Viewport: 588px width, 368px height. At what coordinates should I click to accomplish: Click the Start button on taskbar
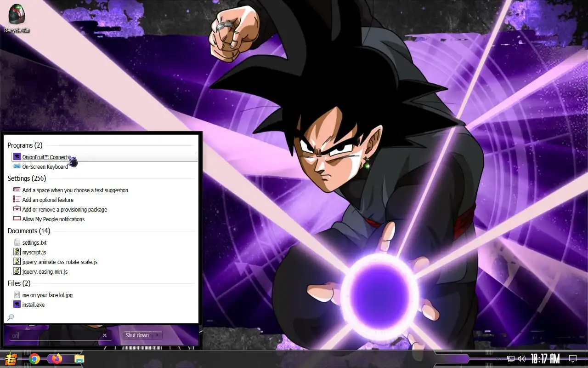(10, 359)
